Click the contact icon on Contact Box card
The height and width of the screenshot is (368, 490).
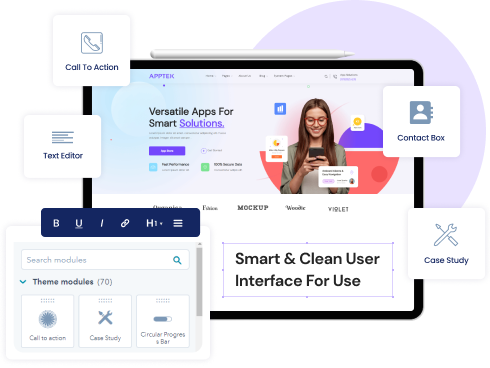click(421, 112)
